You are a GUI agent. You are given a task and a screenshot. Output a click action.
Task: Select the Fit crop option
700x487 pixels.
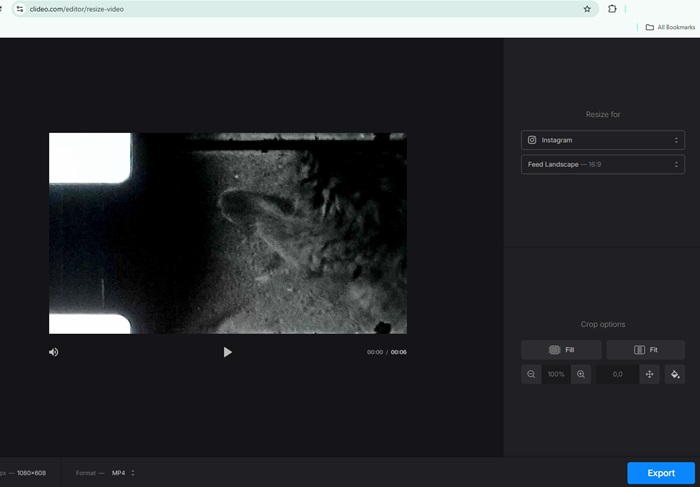click(646, 350)
